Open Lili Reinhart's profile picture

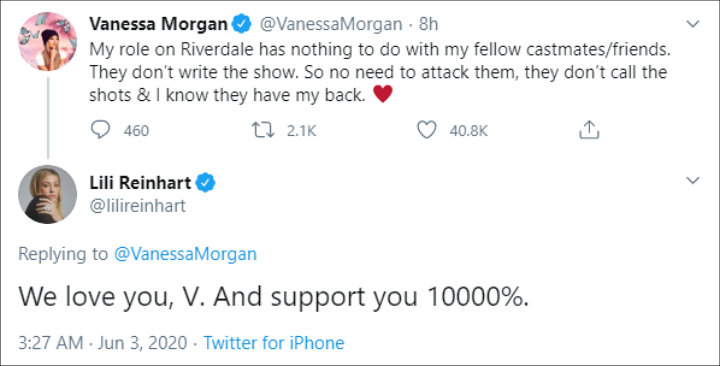click(47, 194)
